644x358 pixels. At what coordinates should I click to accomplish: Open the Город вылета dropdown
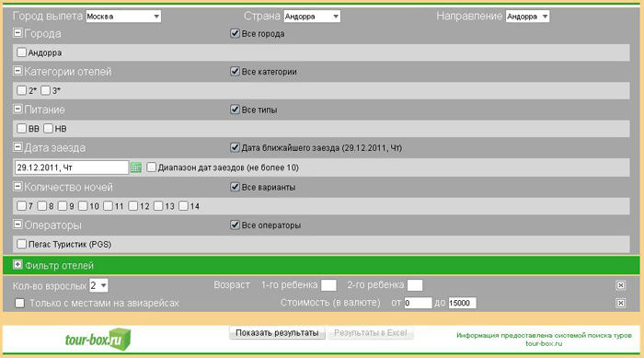click(123, 17)
